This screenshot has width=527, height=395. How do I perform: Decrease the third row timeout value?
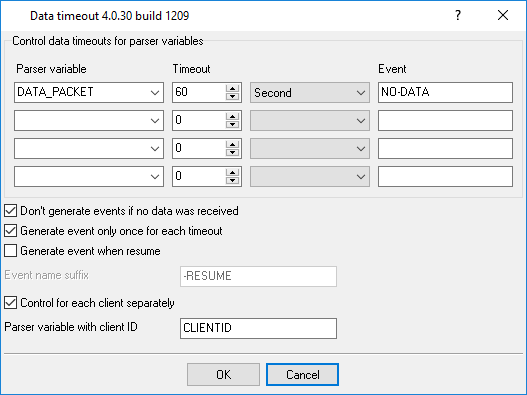coord(232,152)
